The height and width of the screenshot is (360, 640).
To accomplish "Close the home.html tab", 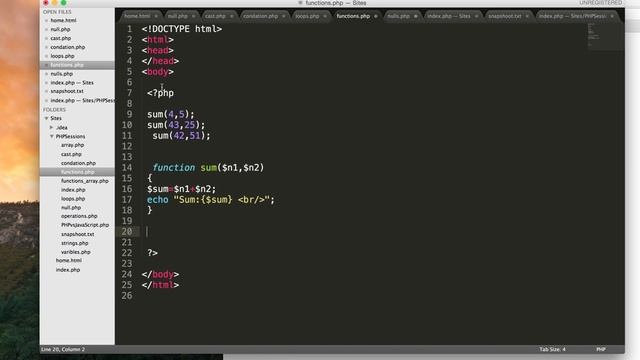I will click(x=156, y=16).
